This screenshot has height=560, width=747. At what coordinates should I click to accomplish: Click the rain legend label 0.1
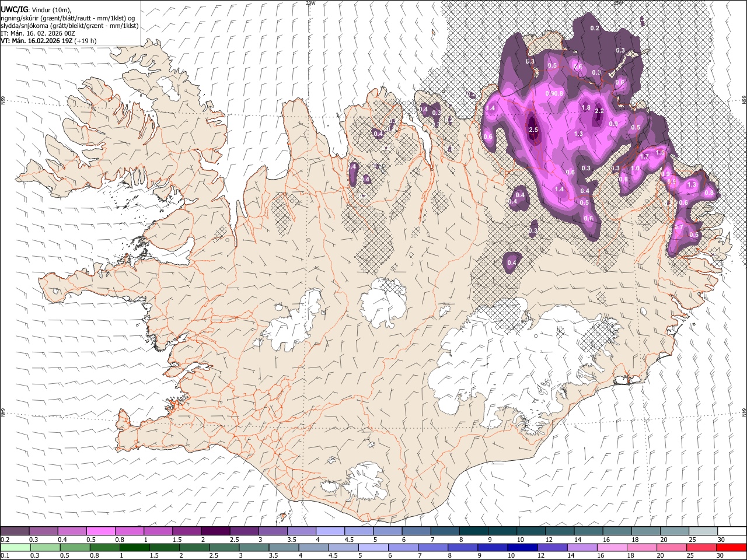(x=5, y=556)
